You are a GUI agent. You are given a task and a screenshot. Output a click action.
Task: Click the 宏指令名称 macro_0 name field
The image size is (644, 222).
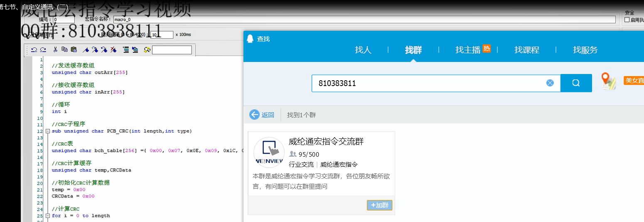tap(364, 20)
